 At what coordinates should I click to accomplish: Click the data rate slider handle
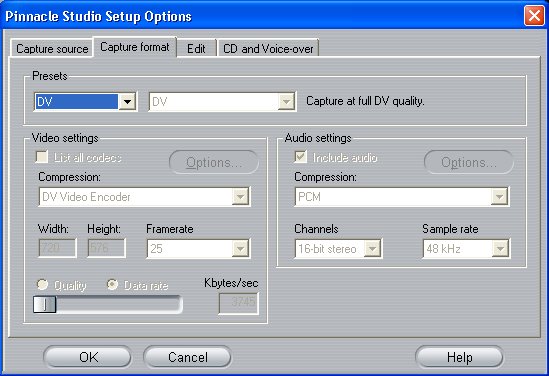click(44, 305)
